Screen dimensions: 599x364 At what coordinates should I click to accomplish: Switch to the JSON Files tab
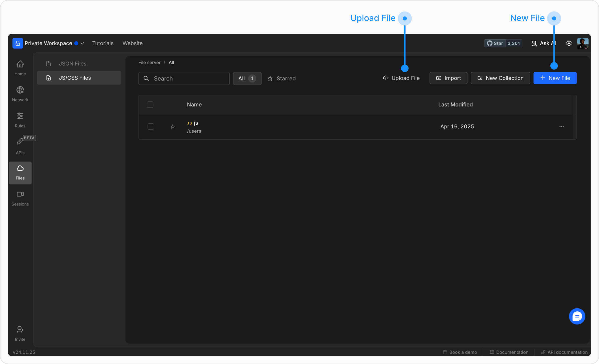72,64
